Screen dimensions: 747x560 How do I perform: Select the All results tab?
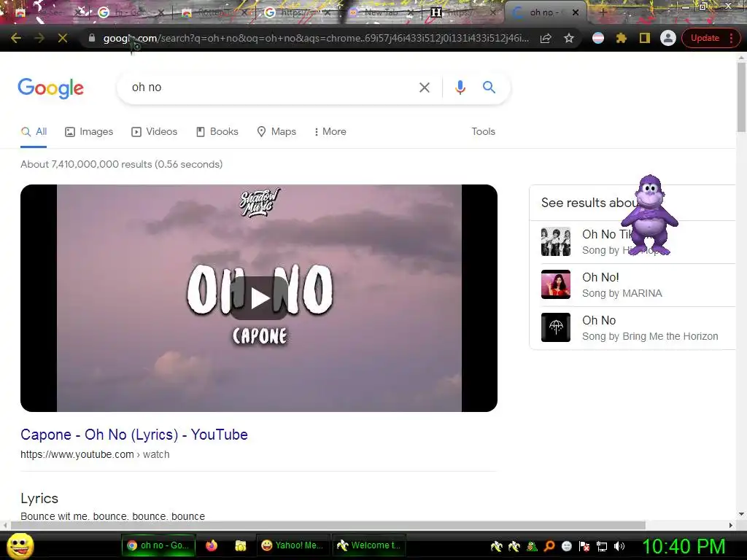coord(34,132)
